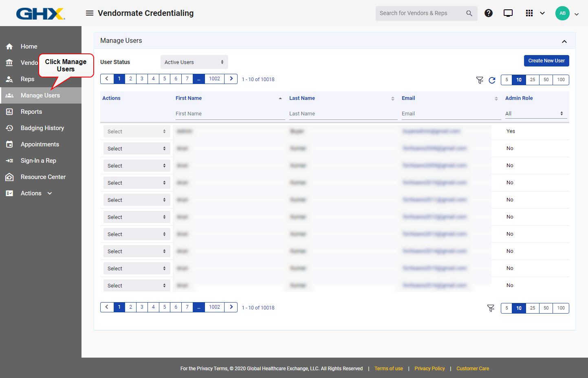Open Terms of use link
This screenshot has width=588, height=378.
click(389, 369)
